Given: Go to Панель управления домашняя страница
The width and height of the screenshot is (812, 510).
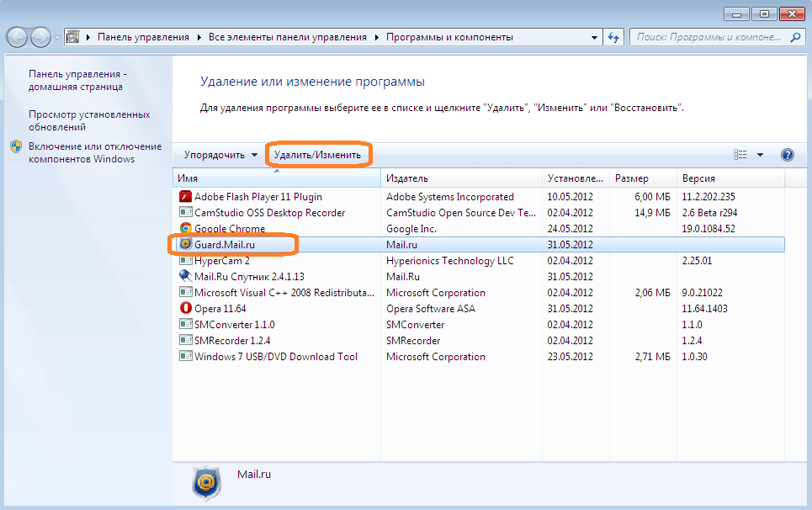Looking at the screenshot, I should point(77,81).
